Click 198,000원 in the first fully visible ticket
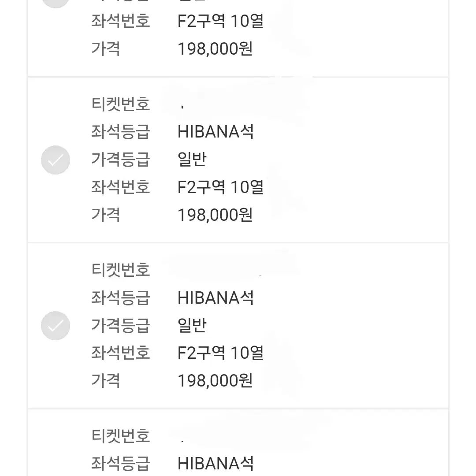 pos(215,215)
